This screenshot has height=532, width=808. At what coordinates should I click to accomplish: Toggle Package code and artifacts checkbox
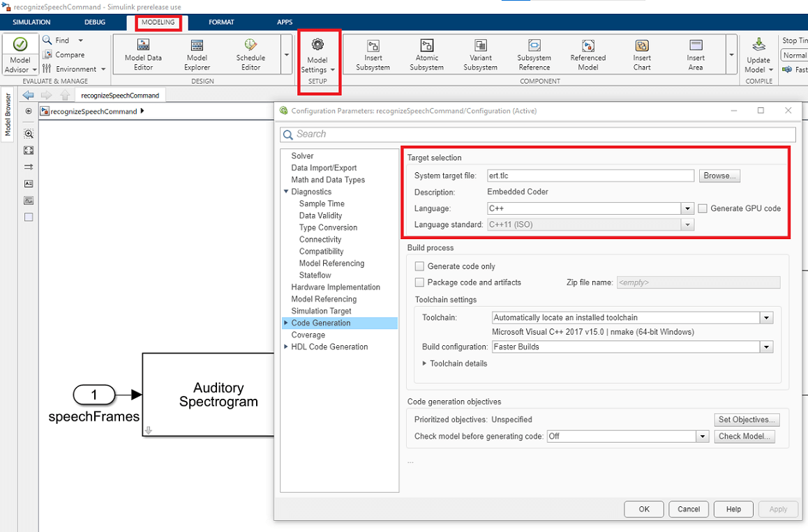(419, 282)
